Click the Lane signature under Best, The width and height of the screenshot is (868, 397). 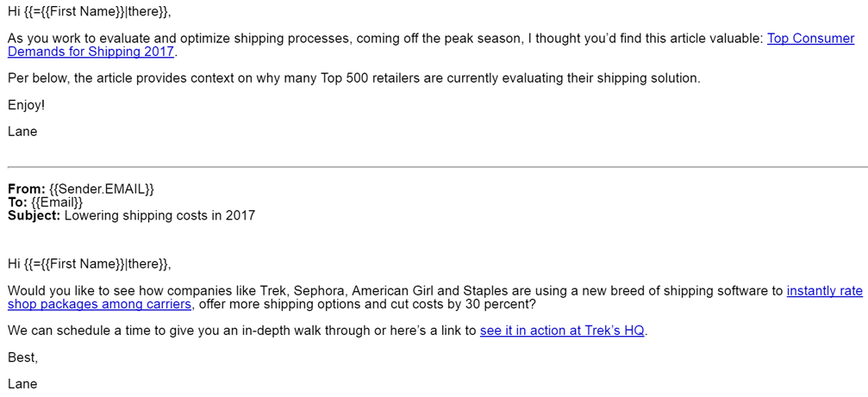[x=22, y=384]
